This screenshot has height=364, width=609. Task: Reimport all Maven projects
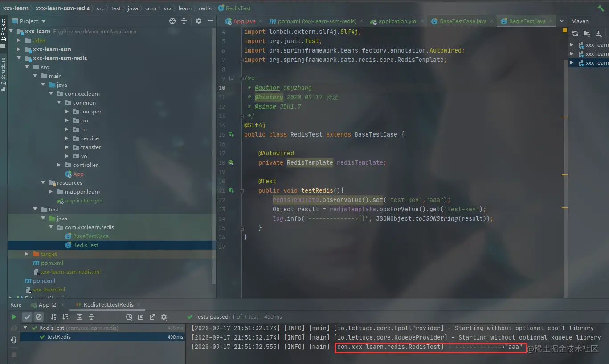coord(575,33)
